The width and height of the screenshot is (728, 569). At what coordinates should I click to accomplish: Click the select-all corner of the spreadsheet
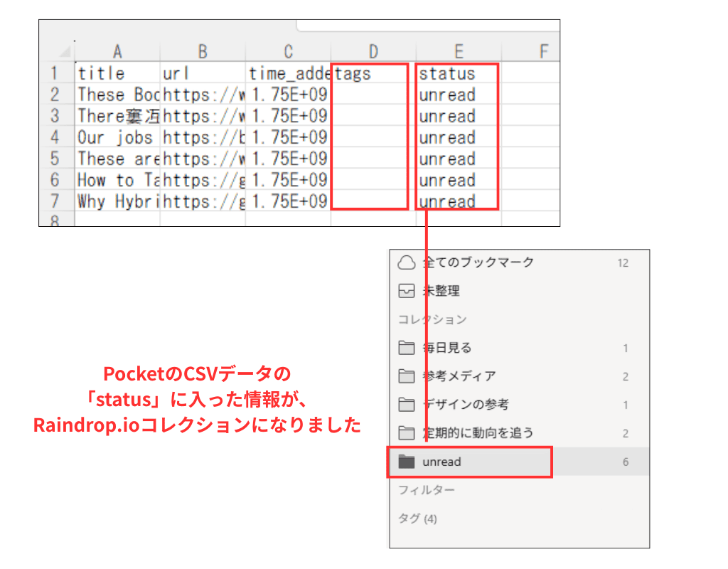click(x=64, y=51)
